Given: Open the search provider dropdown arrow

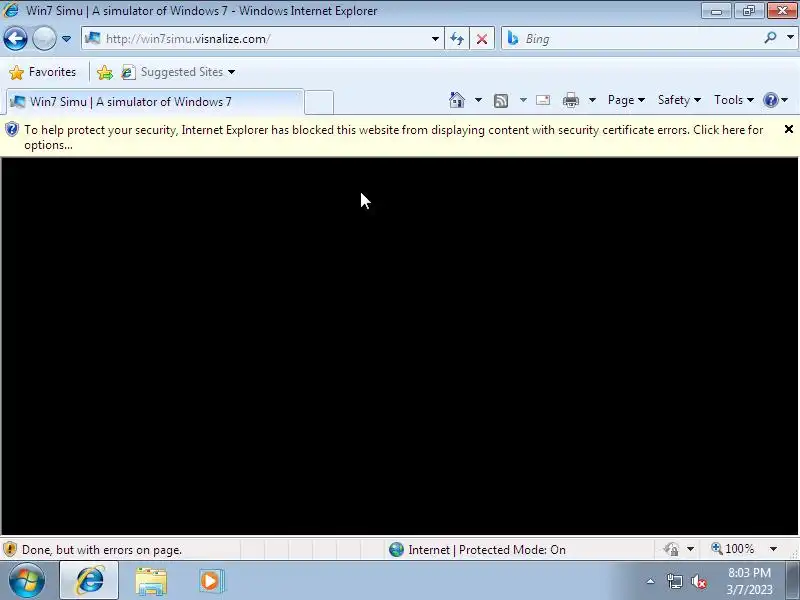Looking at the screenshot, I should [x=790, y=38].
